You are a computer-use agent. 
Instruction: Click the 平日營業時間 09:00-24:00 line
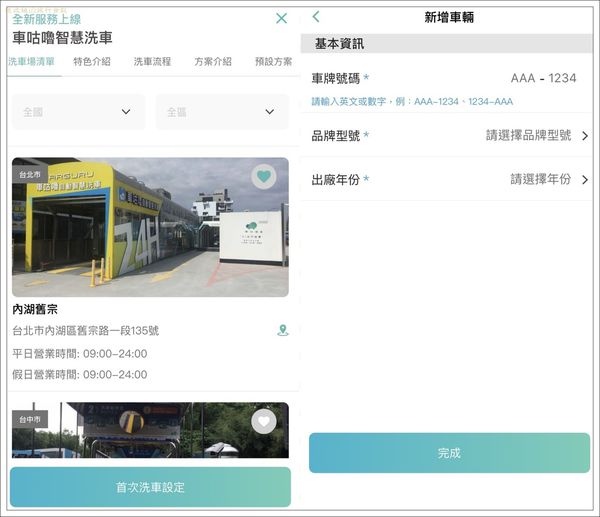click(x=80, y=354)
